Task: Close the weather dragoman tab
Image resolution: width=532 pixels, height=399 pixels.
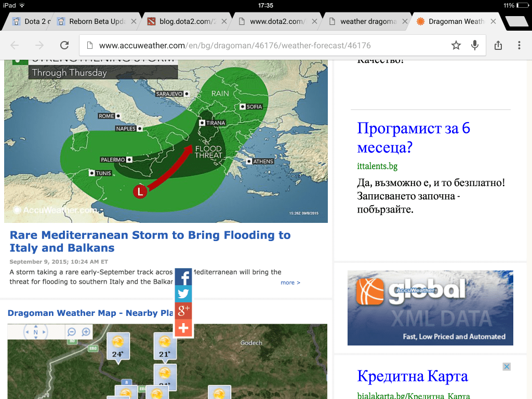Action: pos(404,21)
